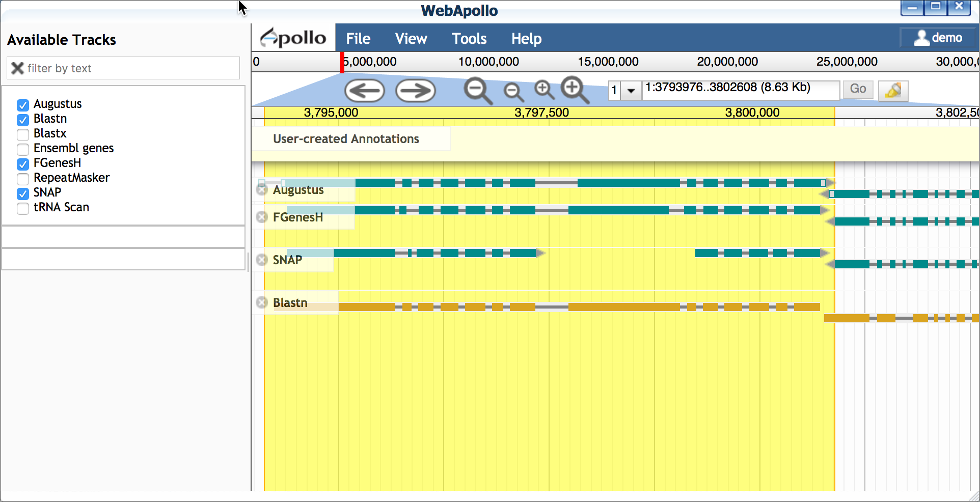Maximize the WebApollo window
Viewport: 980px width, 502px height.
pos(936,7)
